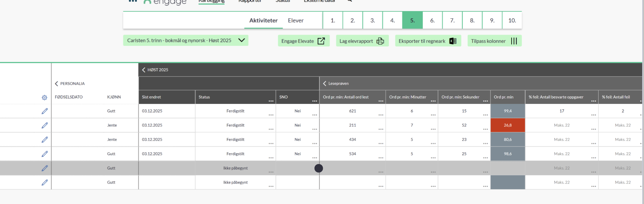Select grade level 10. tab

(x=512, y=20)
